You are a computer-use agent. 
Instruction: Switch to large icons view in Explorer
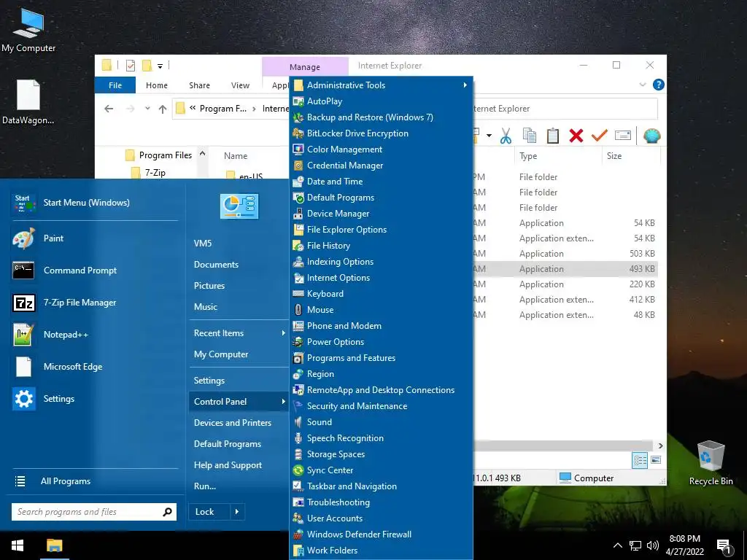click(656, 460)
